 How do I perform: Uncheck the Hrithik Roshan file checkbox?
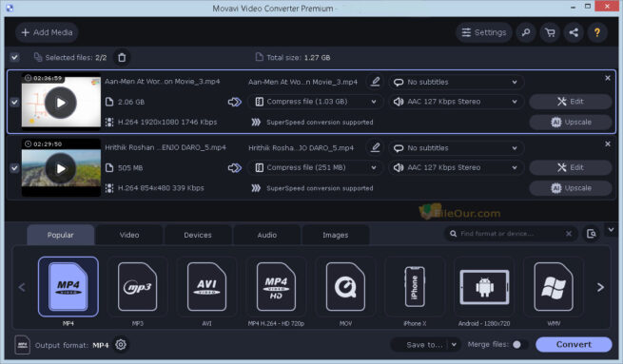tap(14, 168)
